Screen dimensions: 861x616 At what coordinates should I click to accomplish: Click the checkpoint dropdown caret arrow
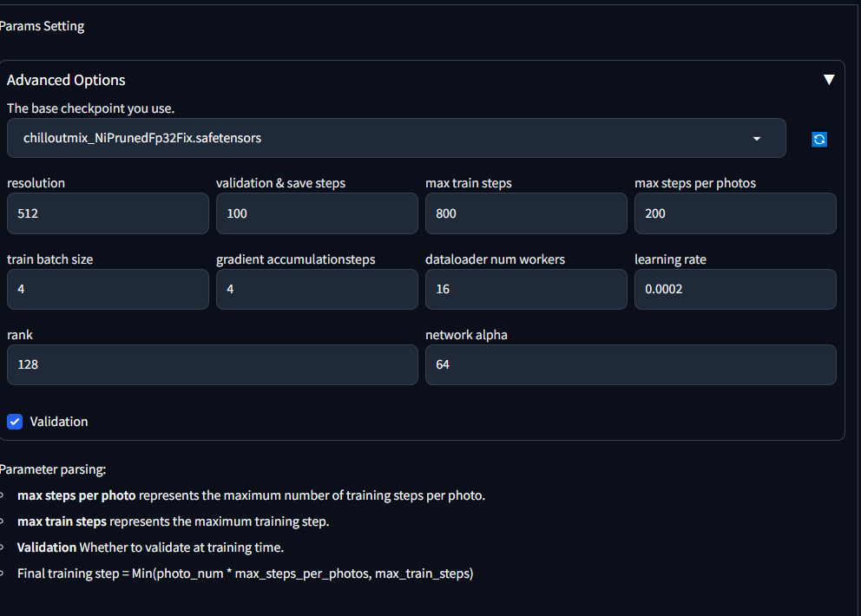click(757, 138)
